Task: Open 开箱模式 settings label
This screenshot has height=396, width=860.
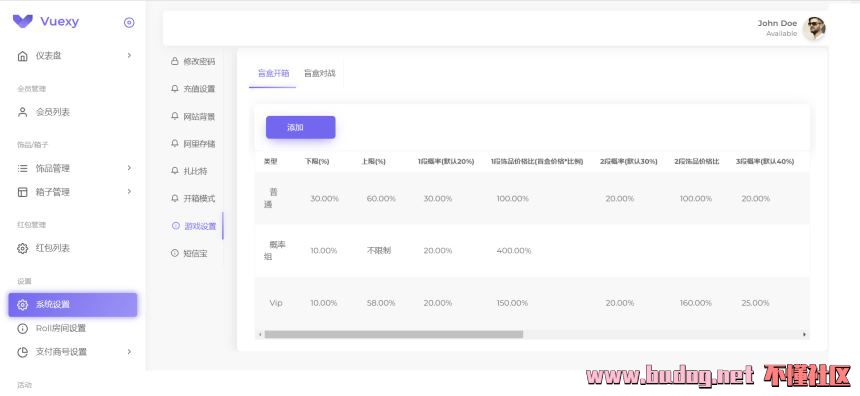Action: point(199,199)
